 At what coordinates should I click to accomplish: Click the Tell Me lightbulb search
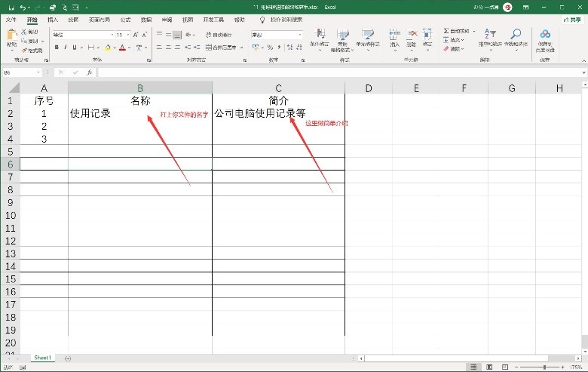click(262, 20)
